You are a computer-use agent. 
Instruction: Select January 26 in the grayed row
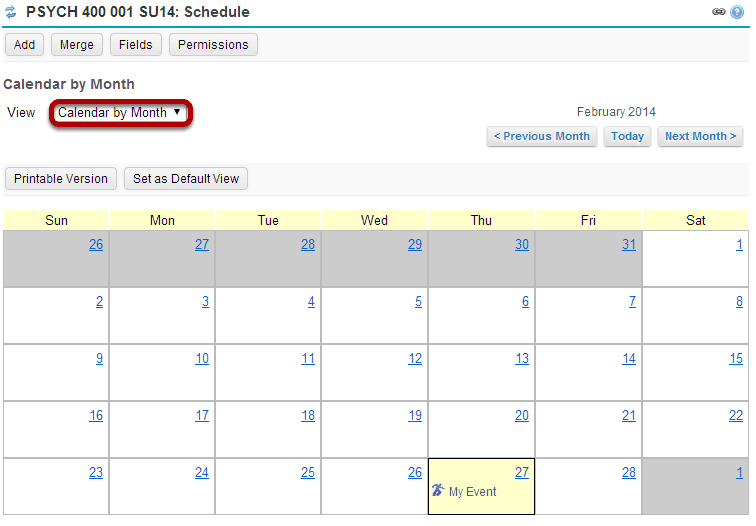(x=96, y=244)
